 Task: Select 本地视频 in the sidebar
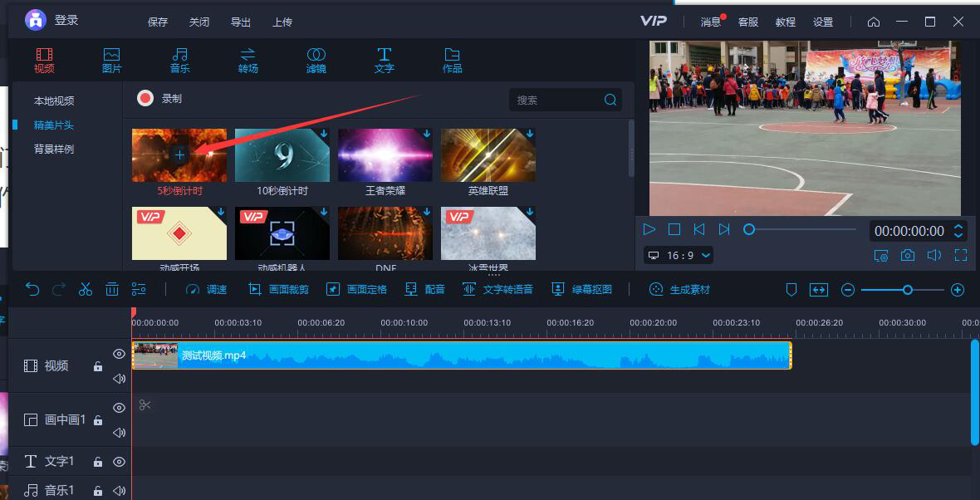coord(54,100)
